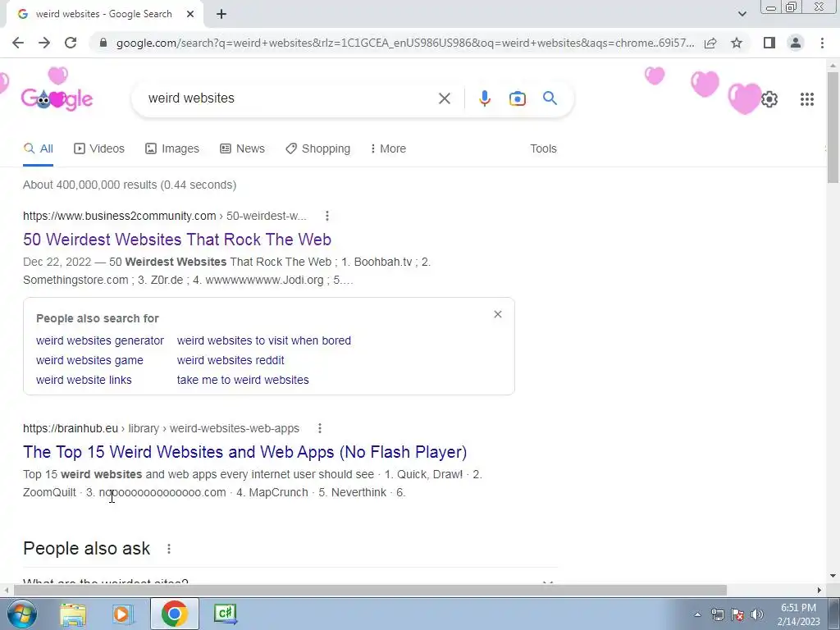Search weird website links
This screenshot has height=630, width=840.
coord(84,381)
